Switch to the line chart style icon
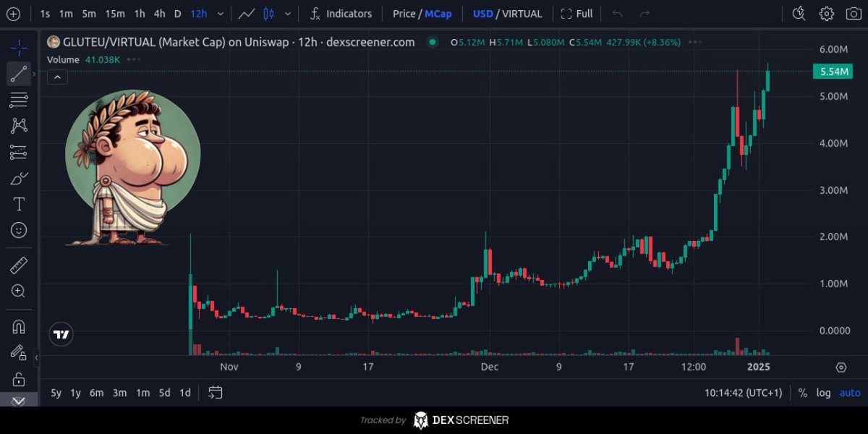 coord(247,14)
